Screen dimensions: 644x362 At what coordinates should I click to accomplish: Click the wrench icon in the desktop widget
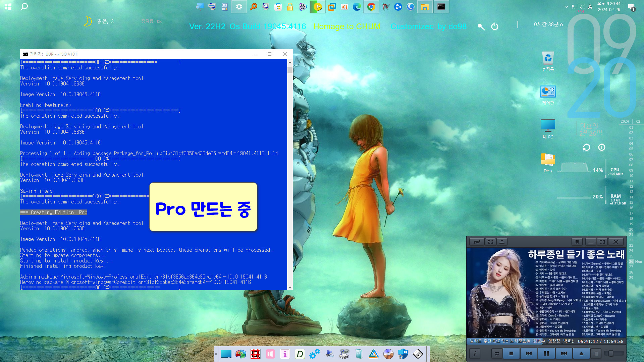click(x=481, y=27)
